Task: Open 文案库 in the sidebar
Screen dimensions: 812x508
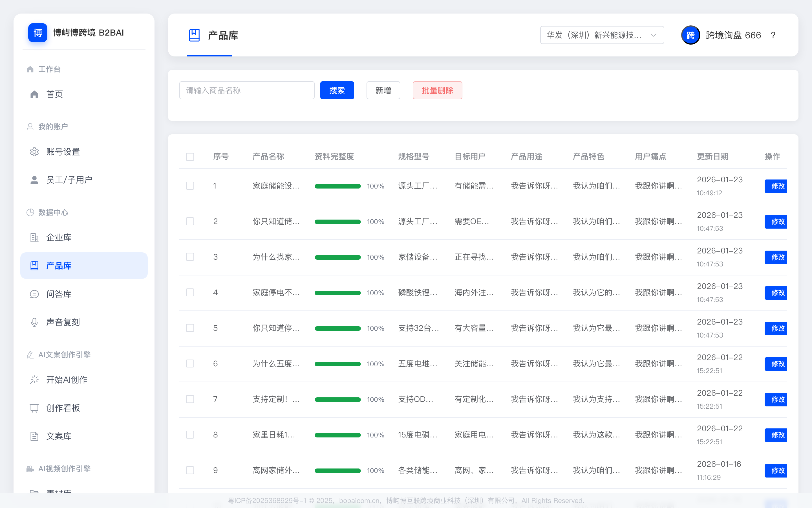Action: click(84, 436)
